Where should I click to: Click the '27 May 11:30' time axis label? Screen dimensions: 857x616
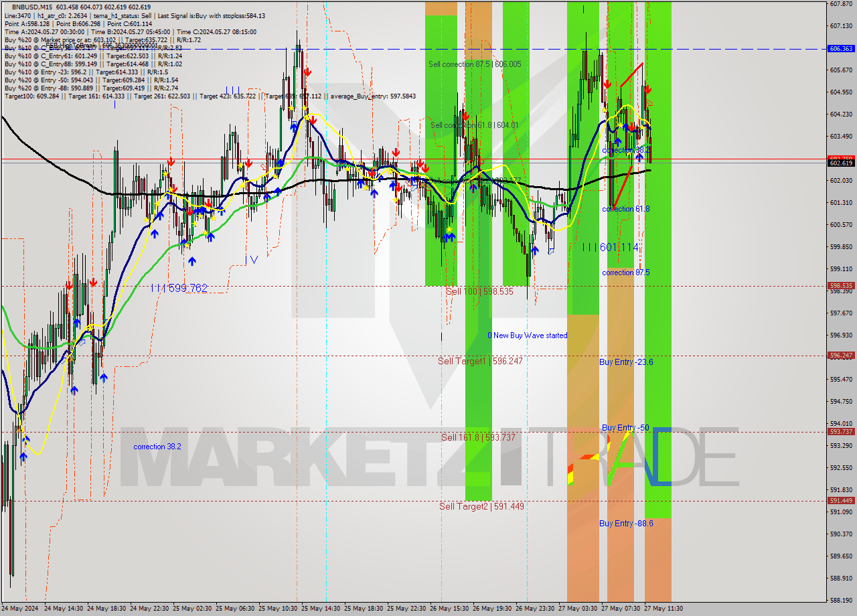click(664, 609)
